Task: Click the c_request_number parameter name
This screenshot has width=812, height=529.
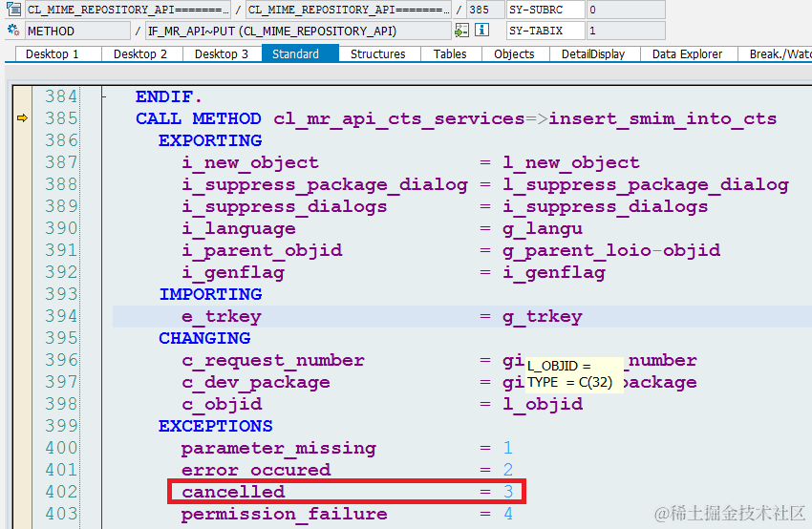Action: tap(273, 360)
